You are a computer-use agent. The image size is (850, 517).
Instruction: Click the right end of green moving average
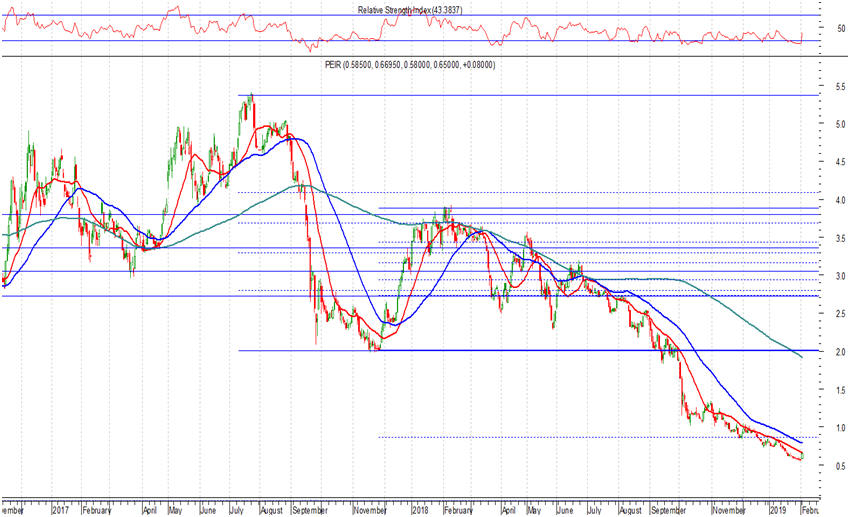tap(801, 356)
